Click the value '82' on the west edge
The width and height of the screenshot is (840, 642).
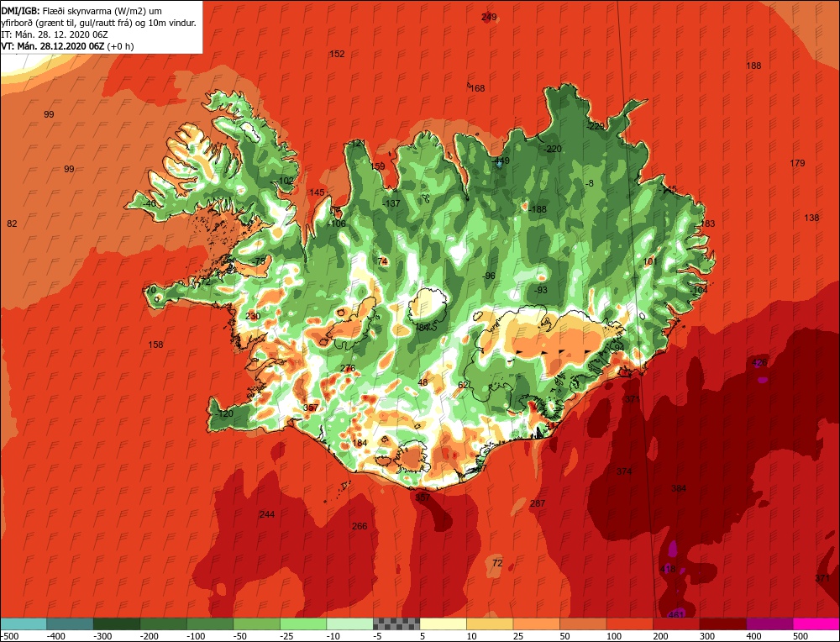point(12,224)
